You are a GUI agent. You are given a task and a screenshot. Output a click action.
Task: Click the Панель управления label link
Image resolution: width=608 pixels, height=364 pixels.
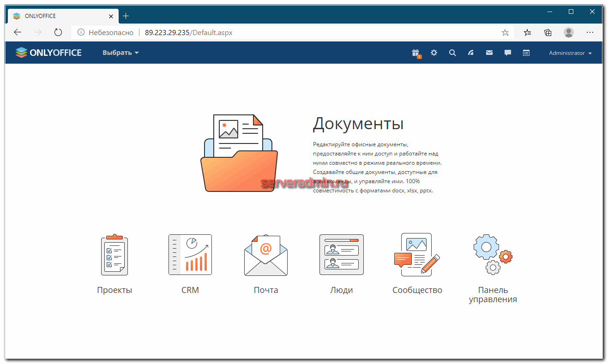[x=493, y=295]
